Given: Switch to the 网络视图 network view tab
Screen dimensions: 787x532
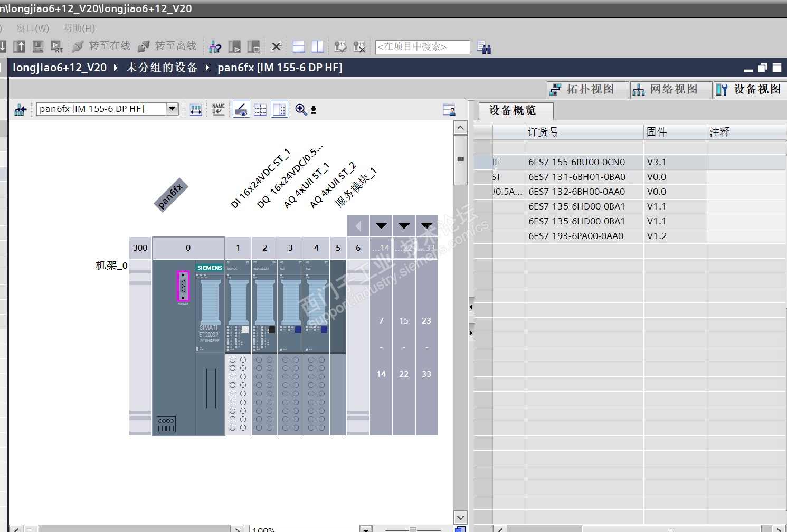Looking at the screenshot, I should pos(668,90).
